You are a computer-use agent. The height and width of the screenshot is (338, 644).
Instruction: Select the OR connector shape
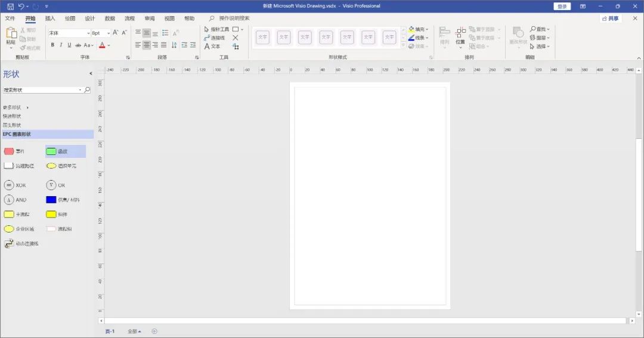coord(55,185)
